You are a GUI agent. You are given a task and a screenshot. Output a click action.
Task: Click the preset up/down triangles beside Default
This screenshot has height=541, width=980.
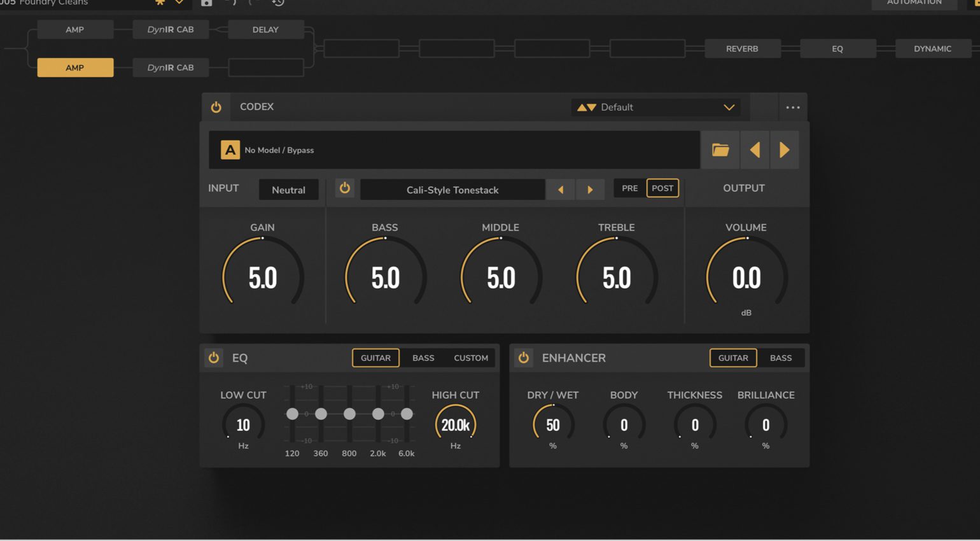point(586,108)
